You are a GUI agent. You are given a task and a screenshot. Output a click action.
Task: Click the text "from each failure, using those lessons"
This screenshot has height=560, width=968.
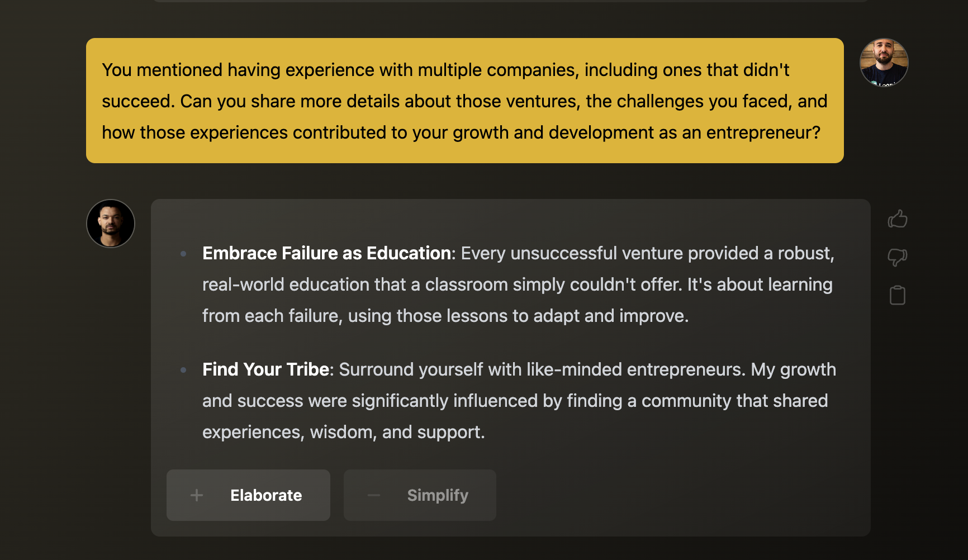tap(445, 316)
